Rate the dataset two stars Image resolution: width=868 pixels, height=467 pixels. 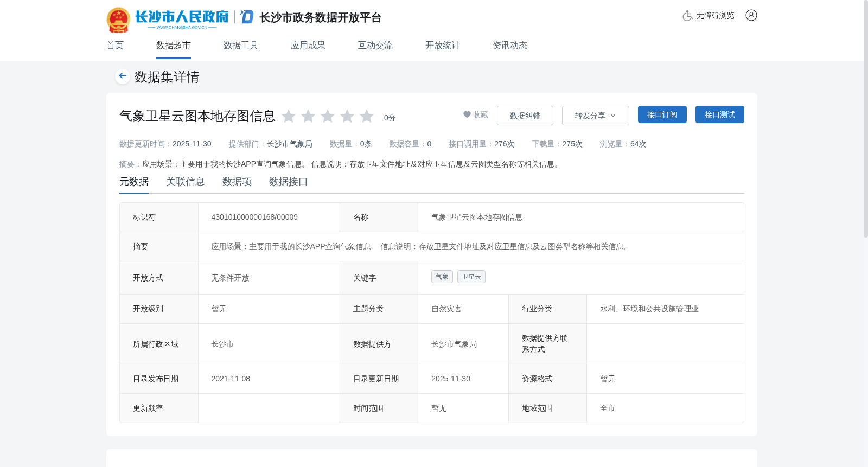coord(308,116)
